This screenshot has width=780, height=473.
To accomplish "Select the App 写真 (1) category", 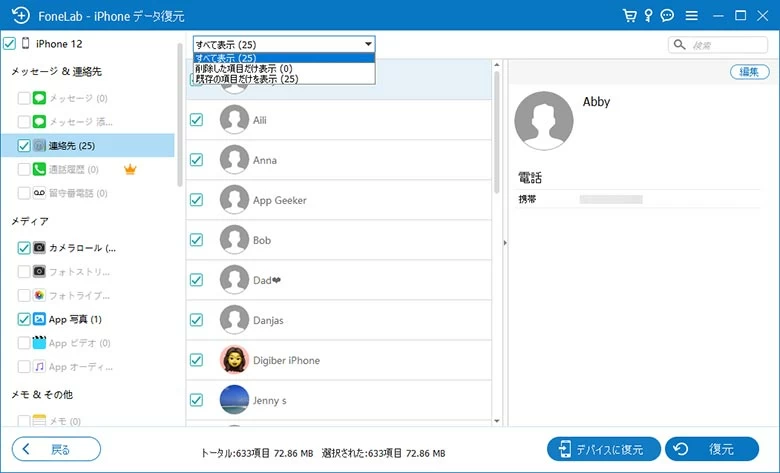I will [x=75, y=319].
